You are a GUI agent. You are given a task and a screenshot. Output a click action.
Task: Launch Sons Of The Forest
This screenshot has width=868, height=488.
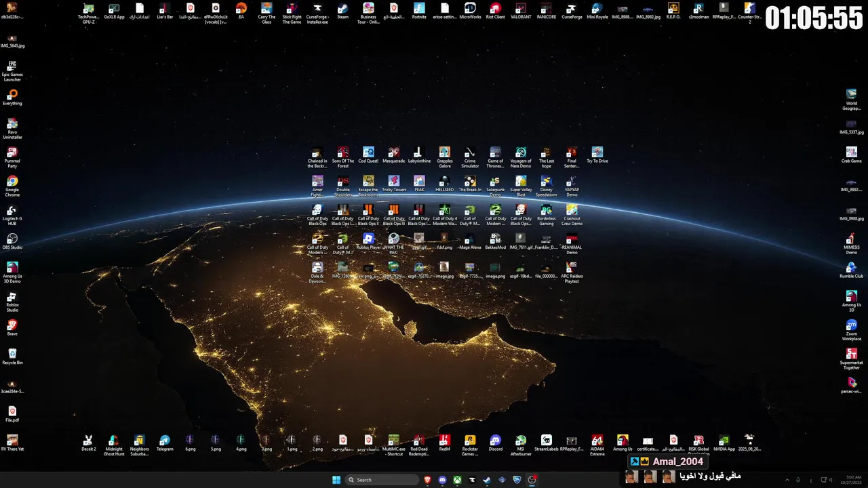(x=343, y=157)
